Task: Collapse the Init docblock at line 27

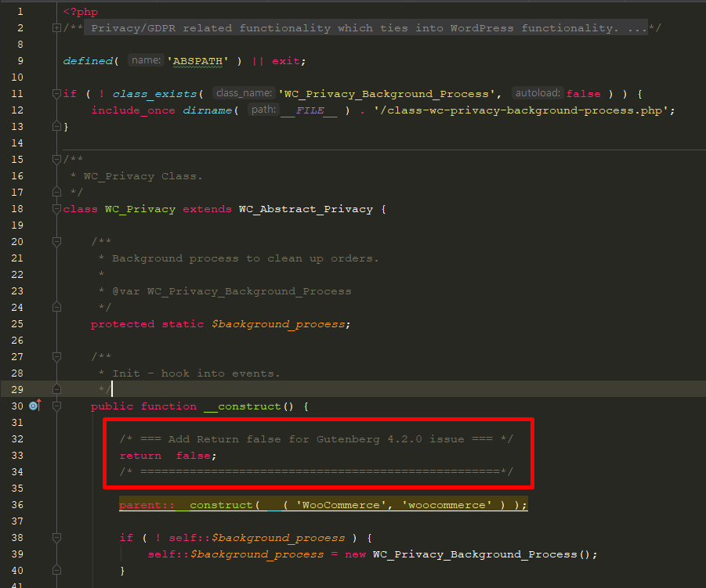Action: click(55, 355)
